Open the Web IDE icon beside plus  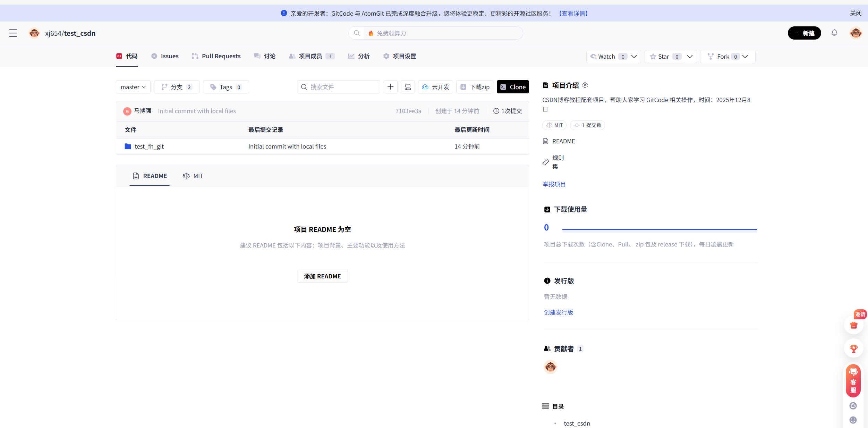[408, 87]
